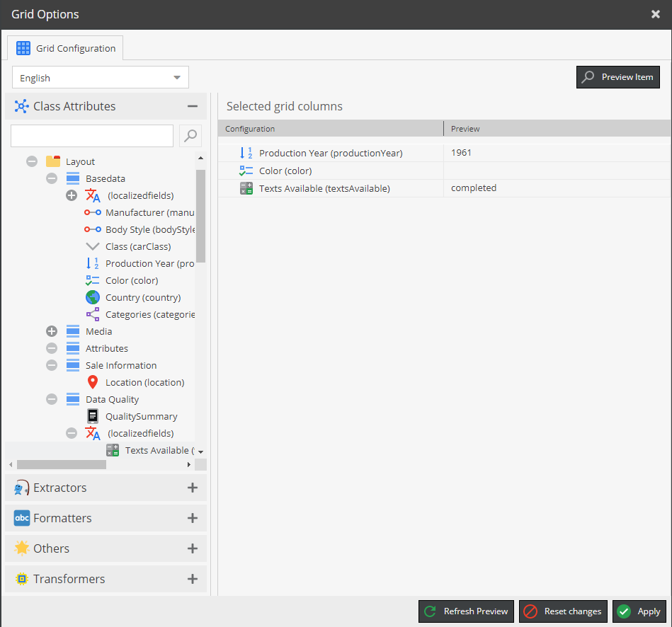Image resolution: width=672 pixels, height=627 pixels.
Task: Click the Categories share-node icon
Action: (x=93, y=314)
